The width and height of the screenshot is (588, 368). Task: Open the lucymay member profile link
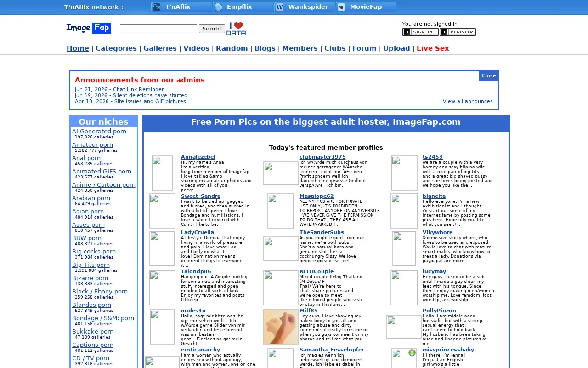click(x=435, y=272)
